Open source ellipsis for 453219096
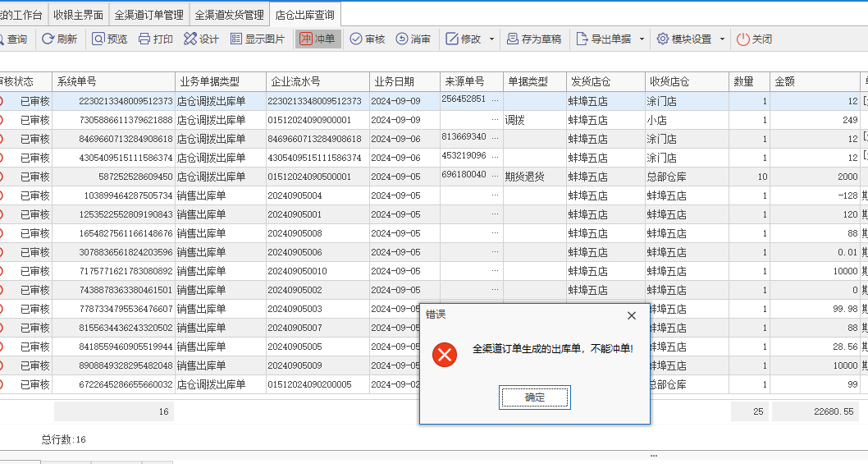This screenshot has height=464, width=868. point(495,158)
